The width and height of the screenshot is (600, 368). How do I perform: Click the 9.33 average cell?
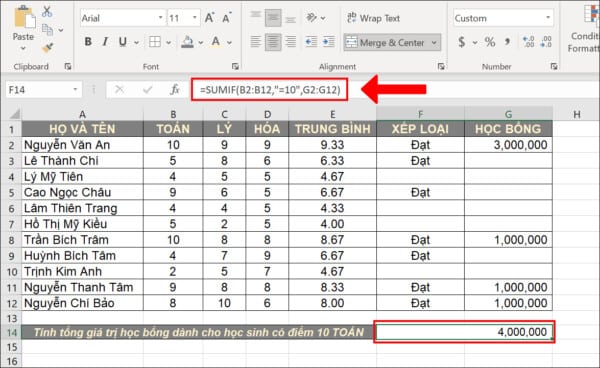pyautogui.click(x=333, y=145)
